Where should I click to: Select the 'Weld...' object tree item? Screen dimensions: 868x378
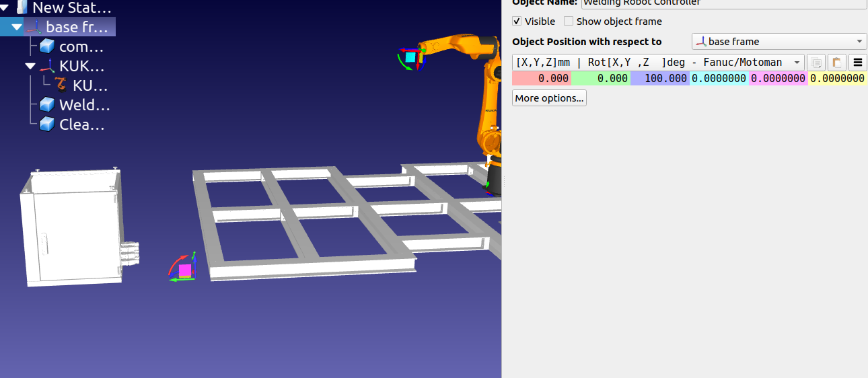click(84, 105)
